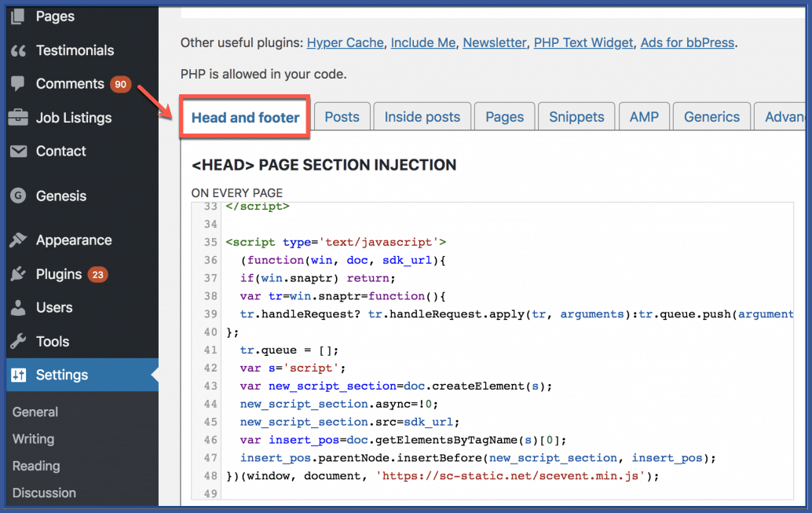Click the new_script_section.async line
The width and height of the screenshot is (812, 513).
pos(338,404)
